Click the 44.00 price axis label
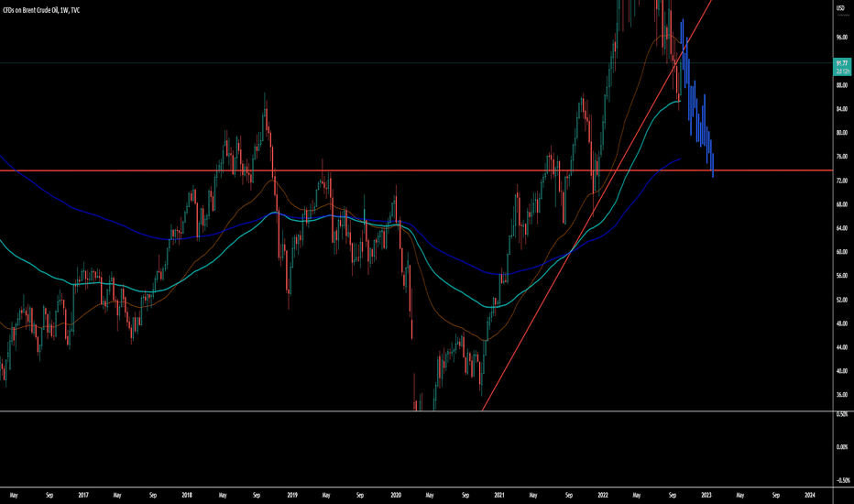Viewport: 854px width, 504px height. (x=842, y=347)
